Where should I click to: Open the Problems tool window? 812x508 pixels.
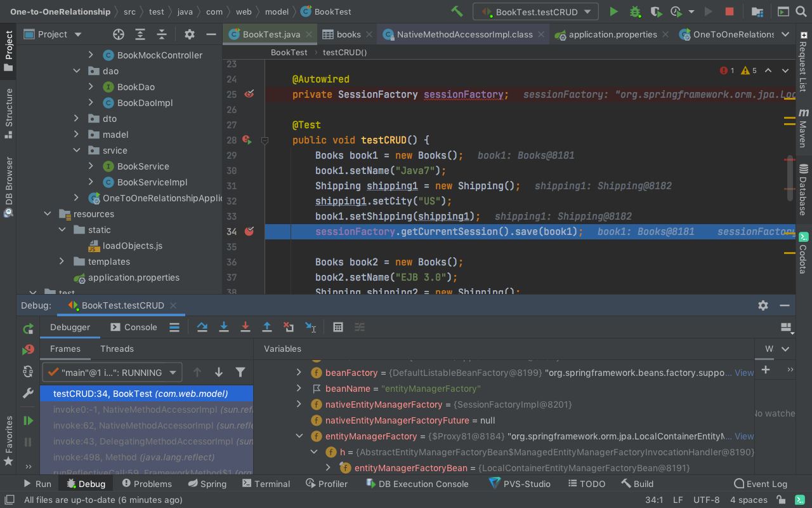point(147,484)
